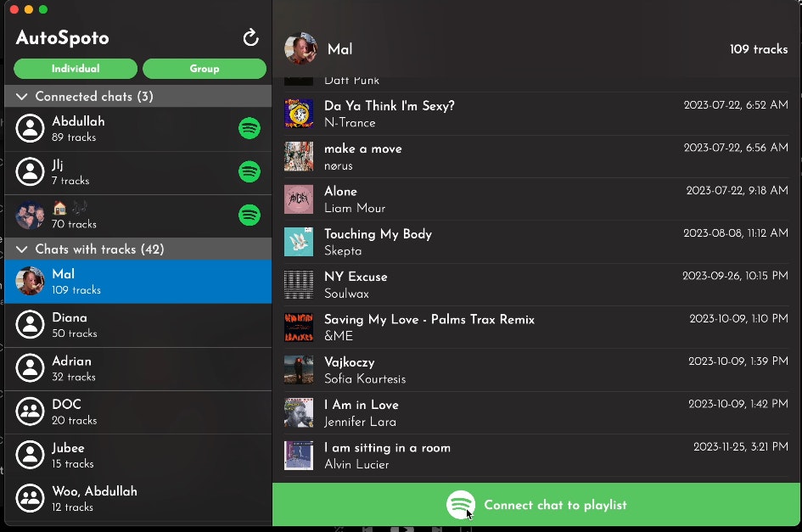Click timestamp 2023-09-26, 10:15 PM

[736, 276]
